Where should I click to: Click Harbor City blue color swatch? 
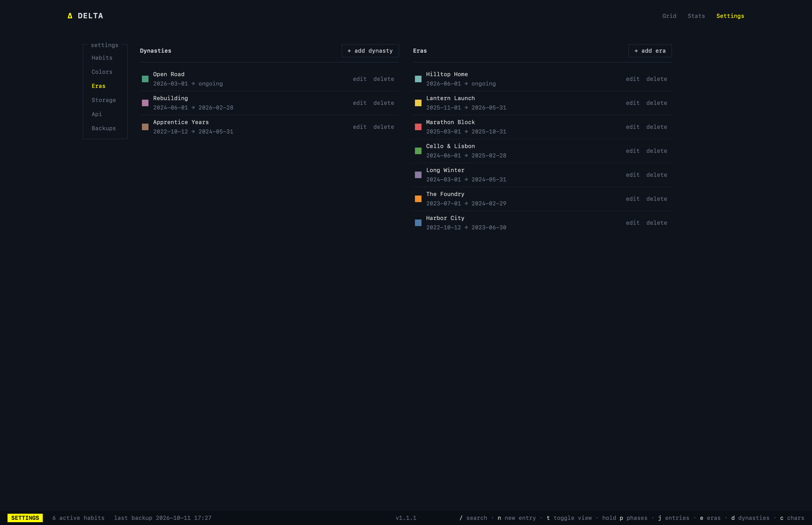pyautogui.click(x=418, y=223)
